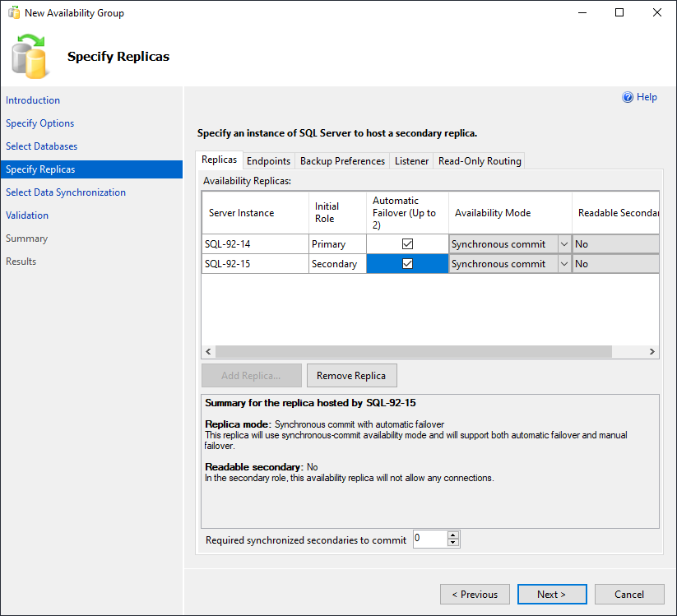Navigate to Select Data Synchronization page
The image size is (677, 616).
pos(66,192)
